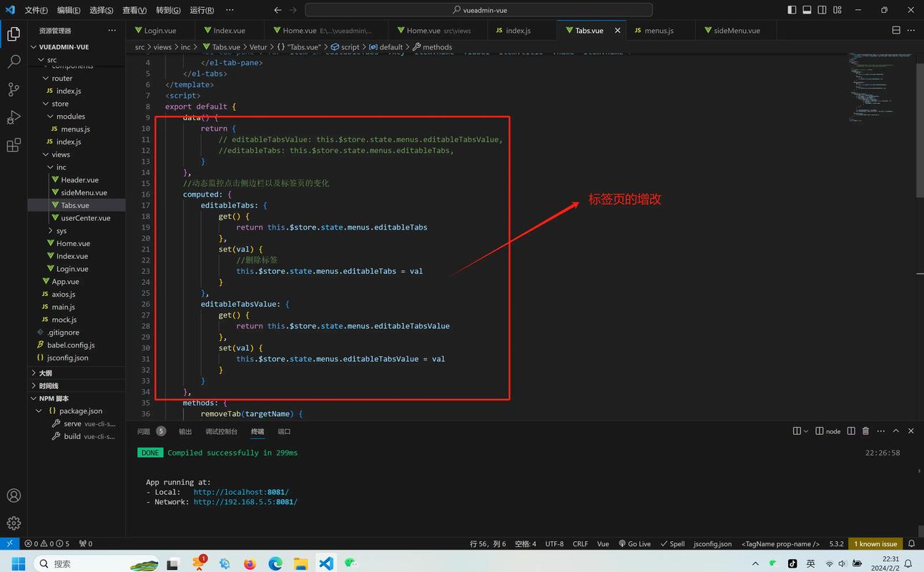Click the split editor icon
Image resolution: width=924 pixels, height=572 pixels.
[x=896, y=31]
